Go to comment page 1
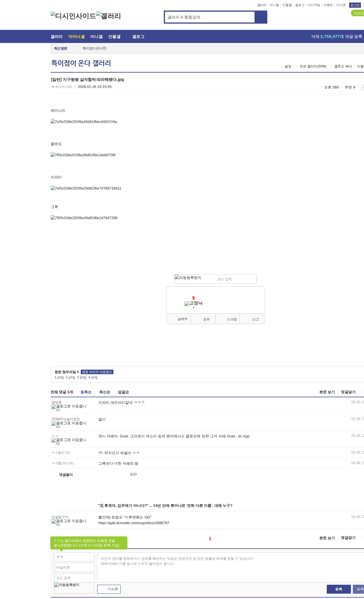 click(x=210, y=538)
